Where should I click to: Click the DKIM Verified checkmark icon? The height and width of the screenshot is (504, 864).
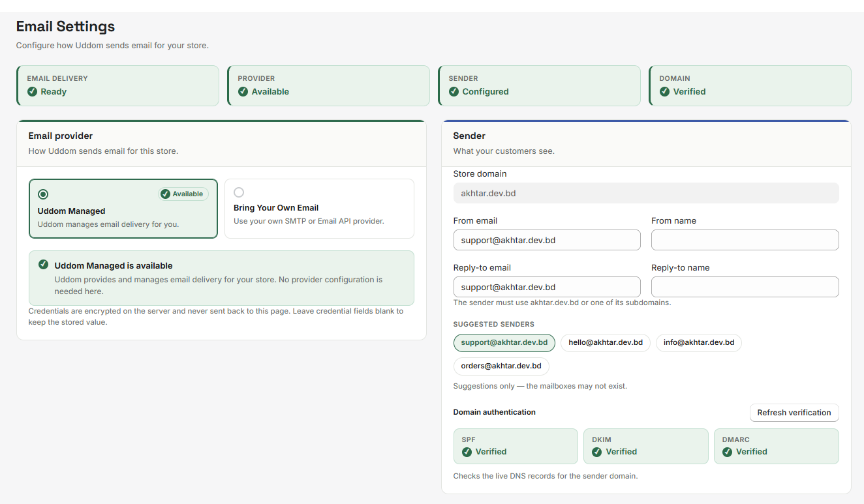tap(597, 452)
